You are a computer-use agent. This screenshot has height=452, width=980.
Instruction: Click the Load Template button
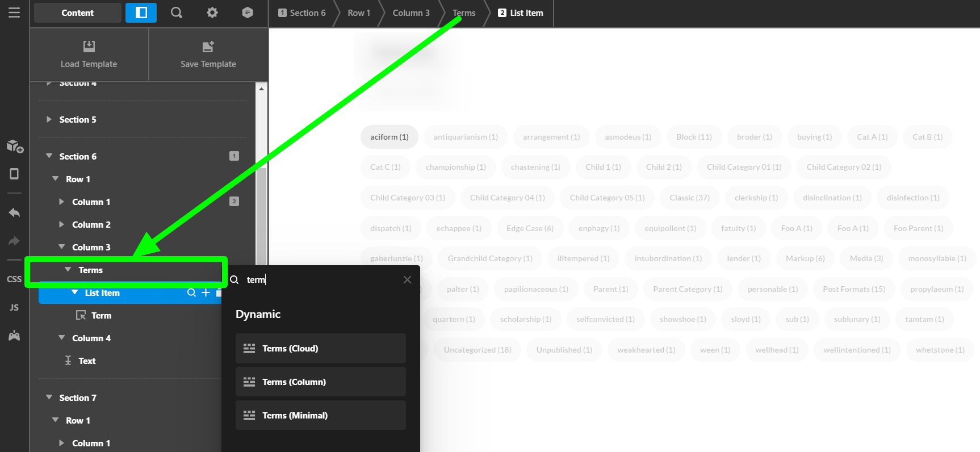pyautogui.click(x=89, y=55)
